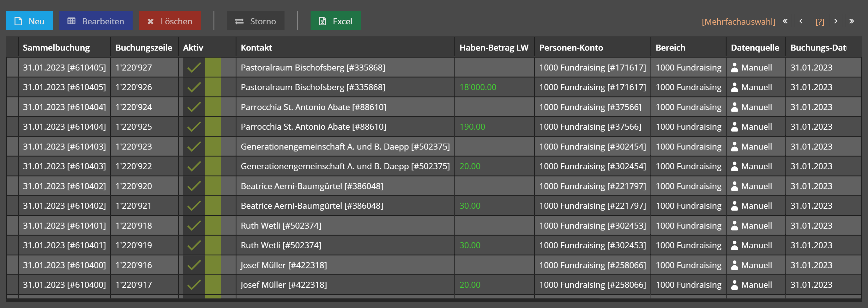Toggle Aktiv checkmark for booking line 1'220'919
Image resolution: width=868 pixels, height=308 pixels.
(x=194, y=245)
